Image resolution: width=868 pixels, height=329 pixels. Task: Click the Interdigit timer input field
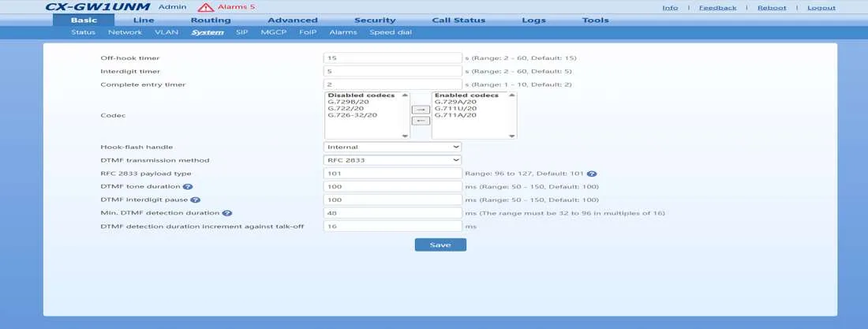392,72
